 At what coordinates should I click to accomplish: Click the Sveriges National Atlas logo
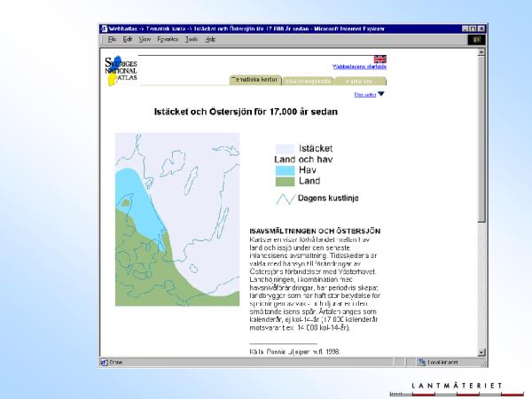(x=120, y=71)
